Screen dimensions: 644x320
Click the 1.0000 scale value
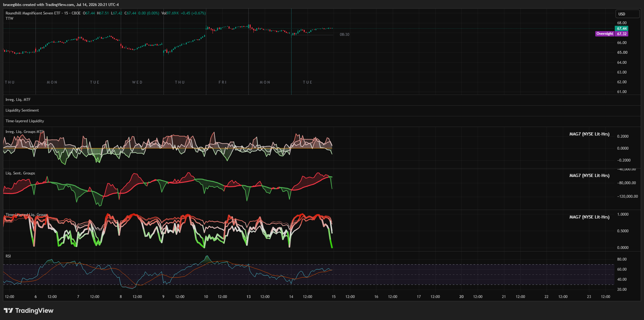[623, 214]
